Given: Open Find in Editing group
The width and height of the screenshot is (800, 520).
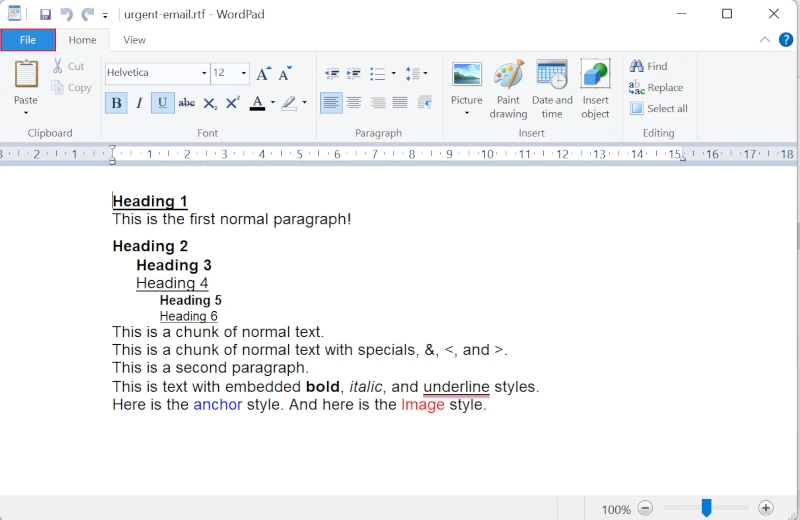Looking at the screenshot, I should click(648, 66).
